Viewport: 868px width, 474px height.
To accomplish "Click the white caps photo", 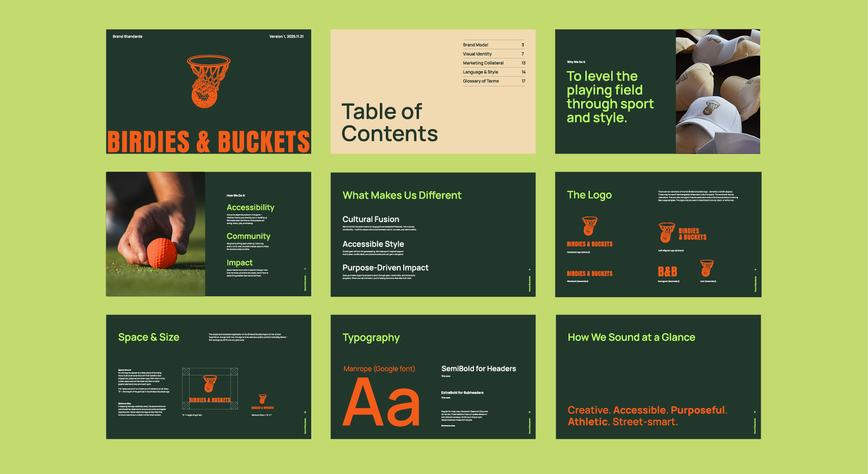I will pyautogui.click(x=718, y=91).
